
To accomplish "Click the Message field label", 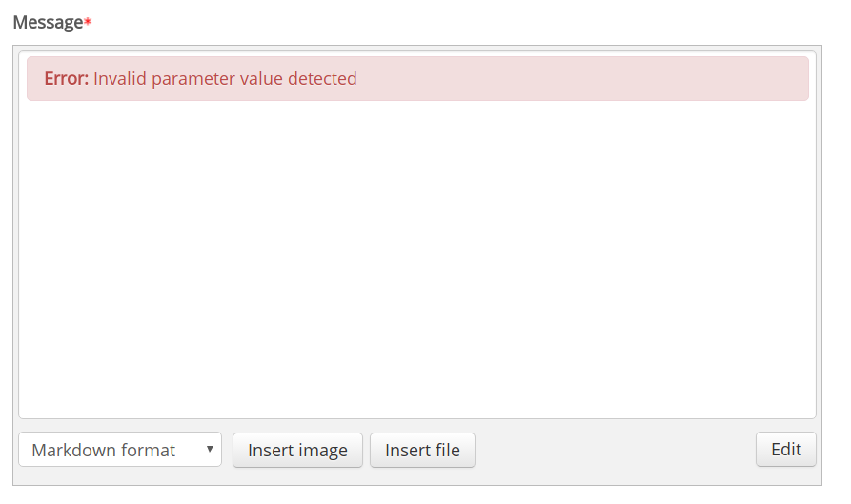I will (48, 22).
